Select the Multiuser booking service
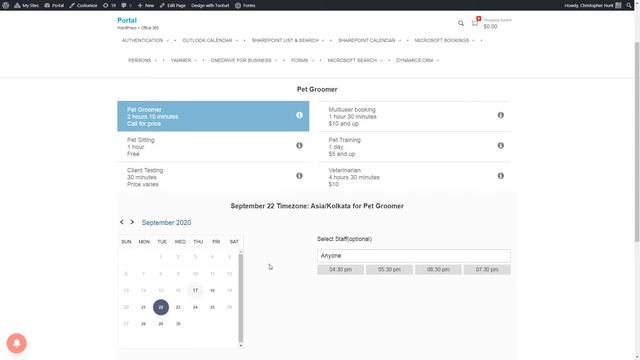Image resolution: width=640 pixels, height=360 pixels. click(x=414, y=116)
